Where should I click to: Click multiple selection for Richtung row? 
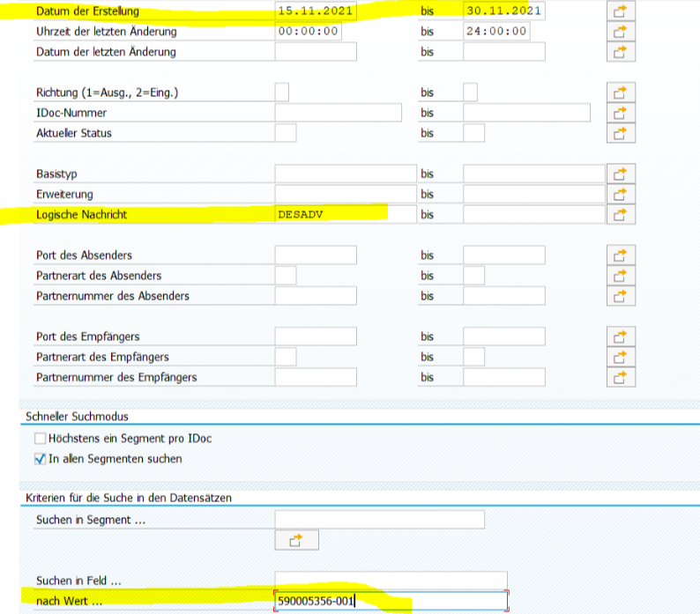tap(621, 92)
